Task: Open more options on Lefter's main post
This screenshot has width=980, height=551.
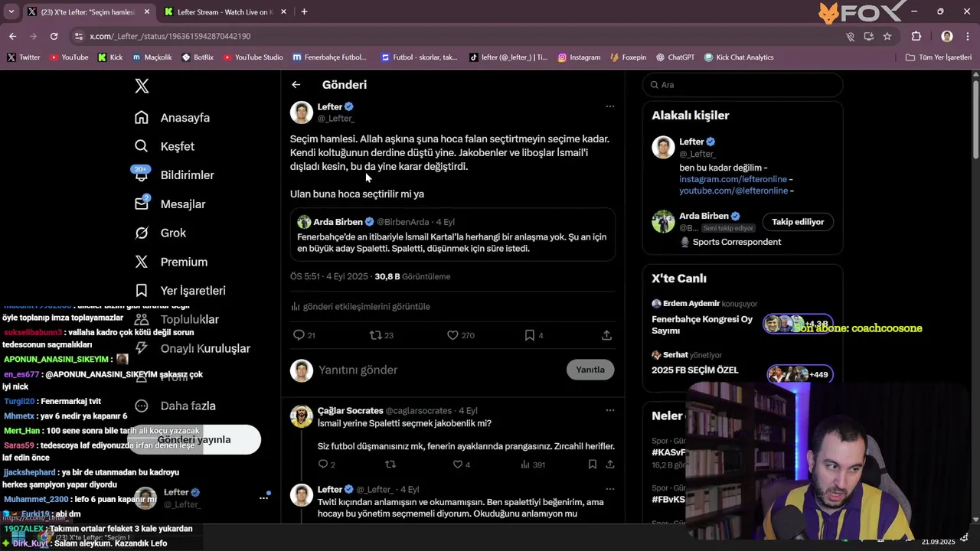Action: [610, 106]
